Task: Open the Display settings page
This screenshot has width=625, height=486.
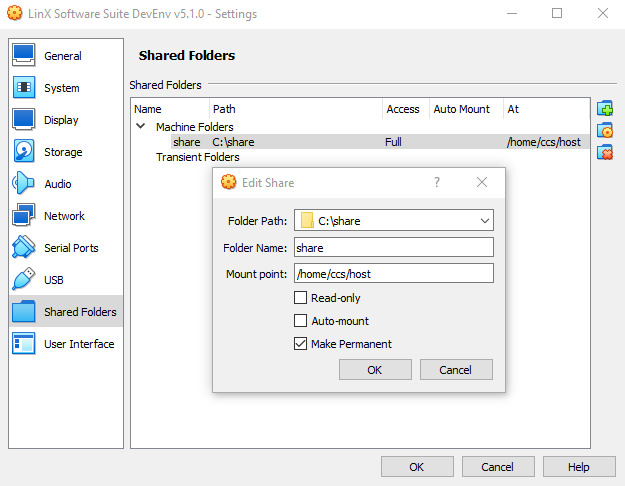Action: pyautogui.click(x=66, y=119)
